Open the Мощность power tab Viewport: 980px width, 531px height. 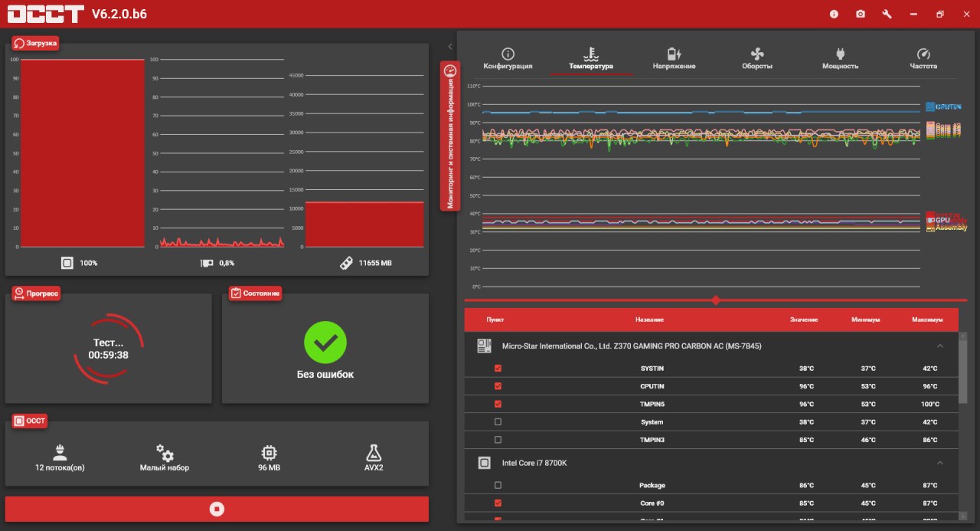pyautogui.click(x=840, y=59)
